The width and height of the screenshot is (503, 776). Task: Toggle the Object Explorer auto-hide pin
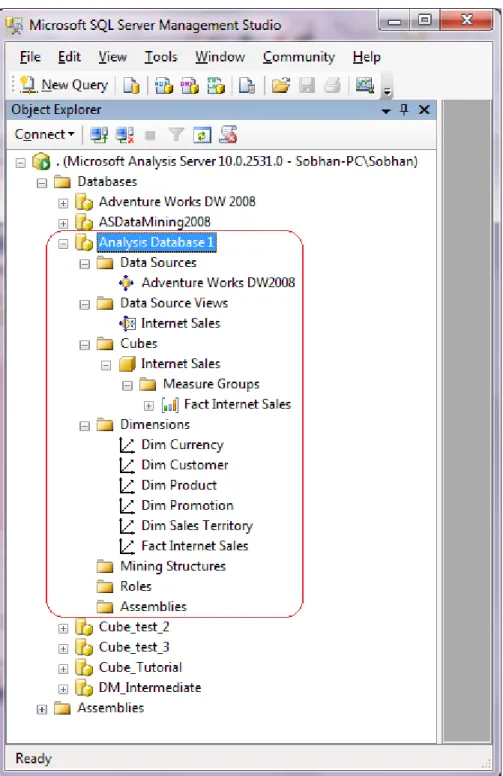[404, 109]
